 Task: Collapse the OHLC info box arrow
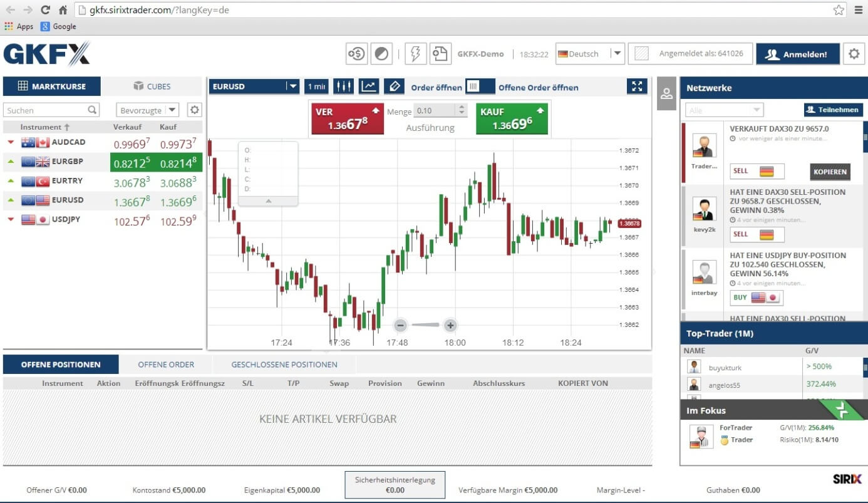coord(268,201)
